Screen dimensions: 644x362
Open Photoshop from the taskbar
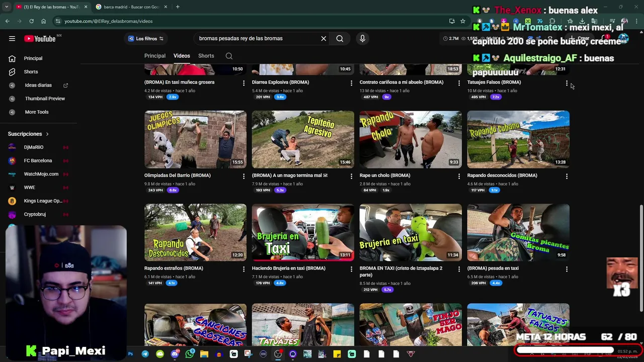pyautogui.click(x=130, y=354)
